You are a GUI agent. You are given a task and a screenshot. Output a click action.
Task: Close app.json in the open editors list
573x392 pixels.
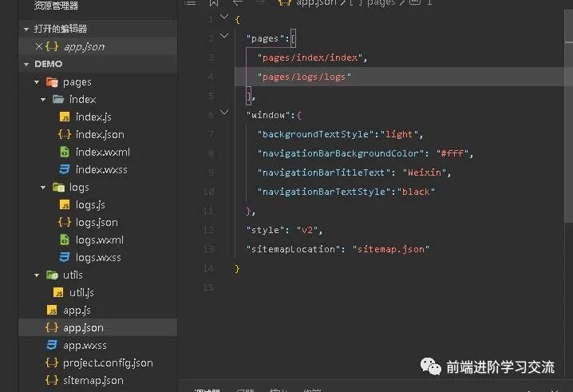(x=39, y=47)
